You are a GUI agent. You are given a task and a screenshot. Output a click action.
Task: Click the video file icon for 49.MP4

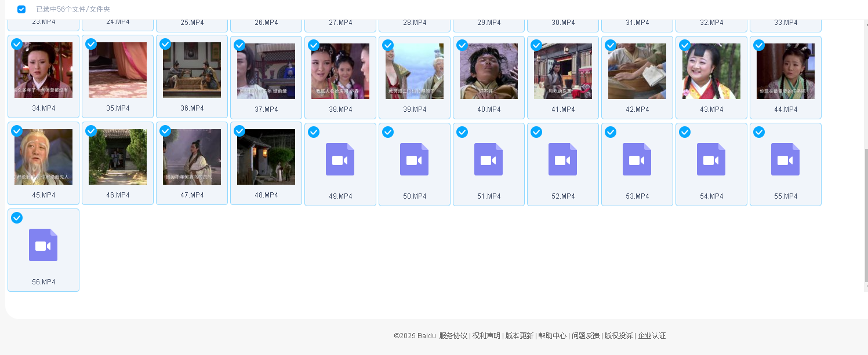tap(340, 159)
